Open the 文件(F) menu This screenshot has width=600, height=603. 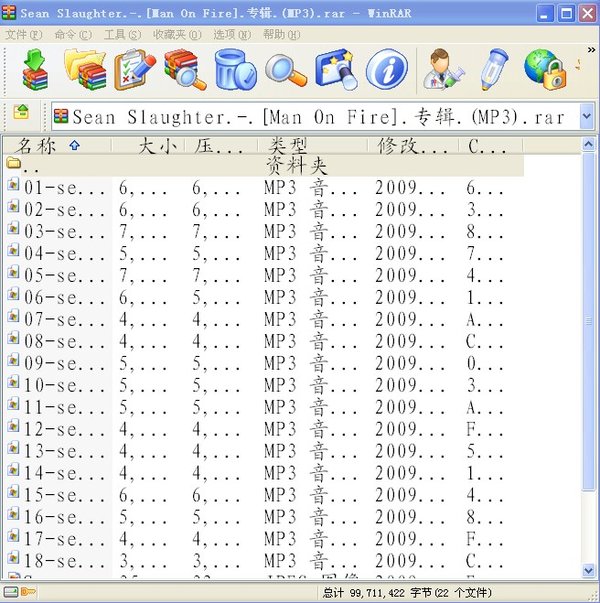tap(23, 35)
